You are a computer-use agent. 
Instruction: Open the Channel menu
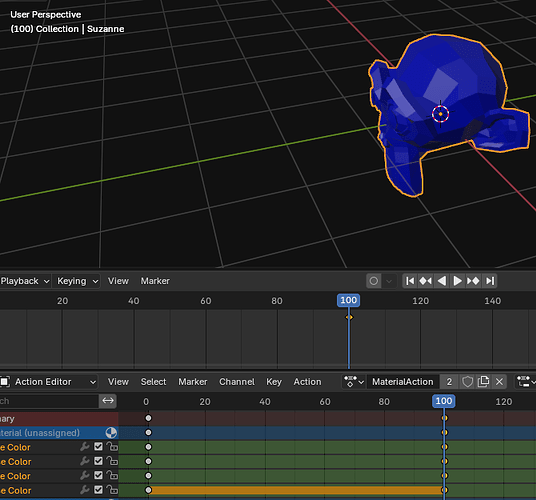[237, 382]
